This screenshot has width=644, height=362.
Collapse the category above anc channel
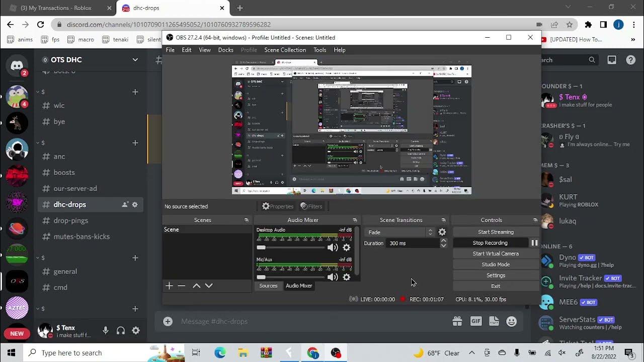click(40, 143)
